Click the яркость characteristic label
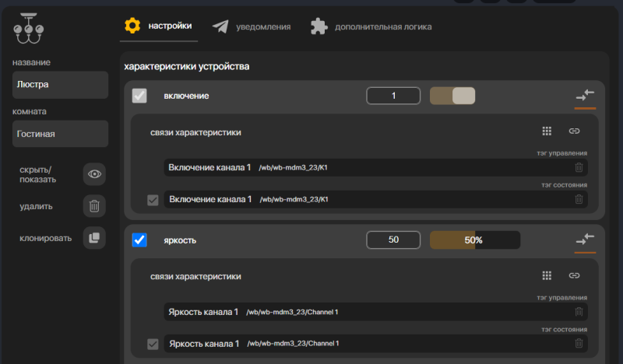The width and height of the screenshot is (623, 364). pos(180,240)
